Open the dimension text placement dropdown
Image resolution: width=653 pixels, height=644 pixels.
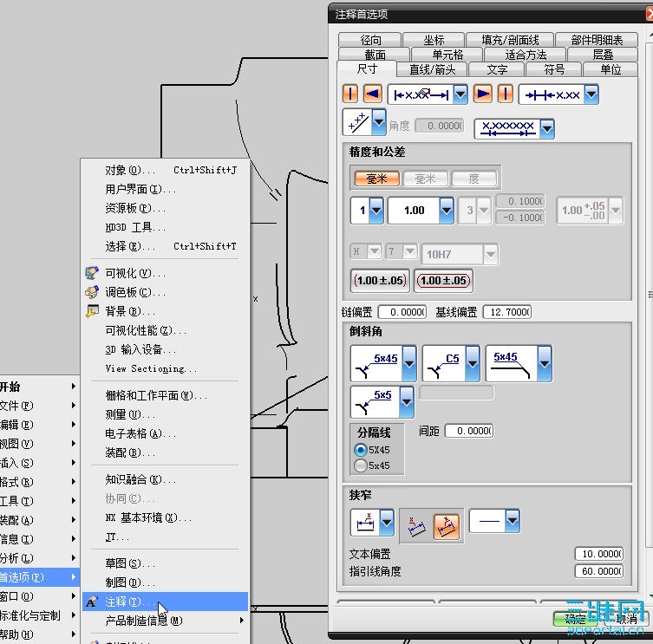click(x=460, y=94)
